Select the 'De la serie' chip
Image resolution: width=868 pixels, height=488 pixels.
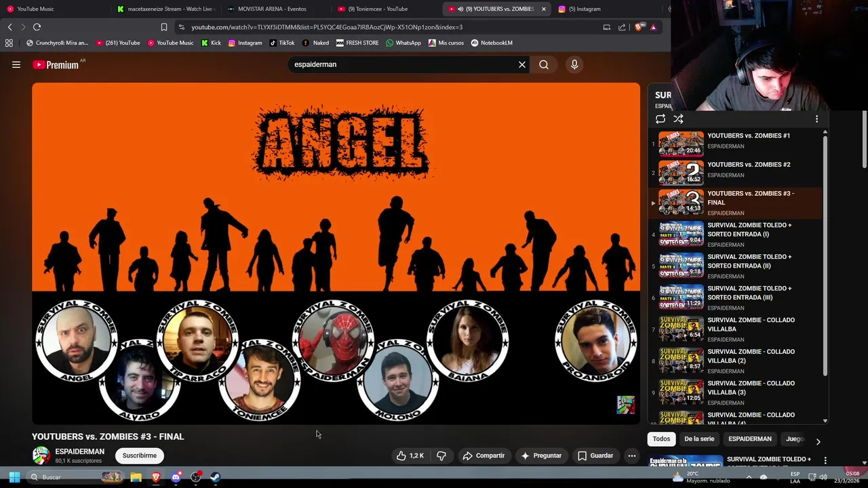(x=699, y=439)
